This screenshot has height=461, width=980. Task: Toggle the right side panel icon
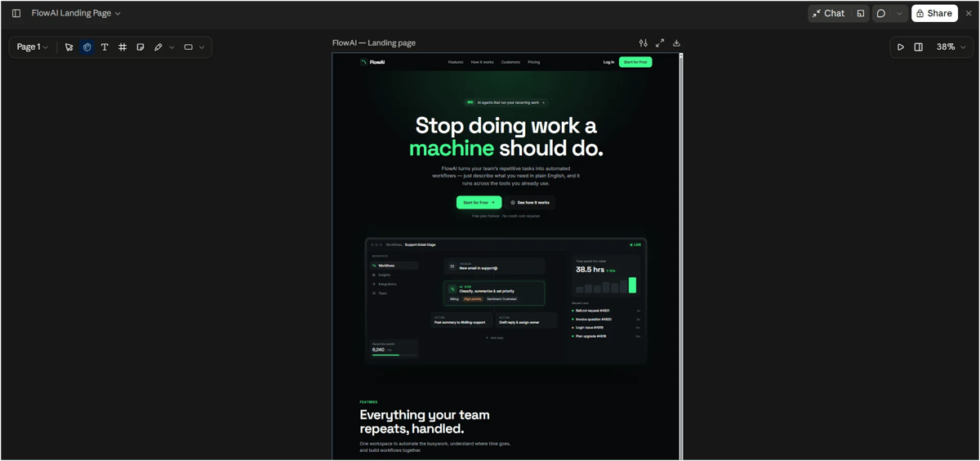coord(919,47)
